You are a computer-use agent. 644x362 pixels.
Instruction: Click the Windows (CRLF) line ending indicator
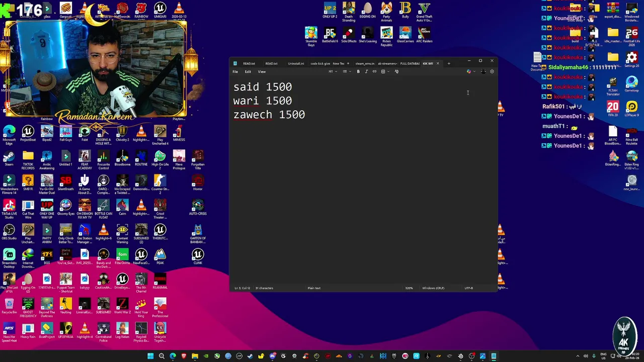(433, 288)
